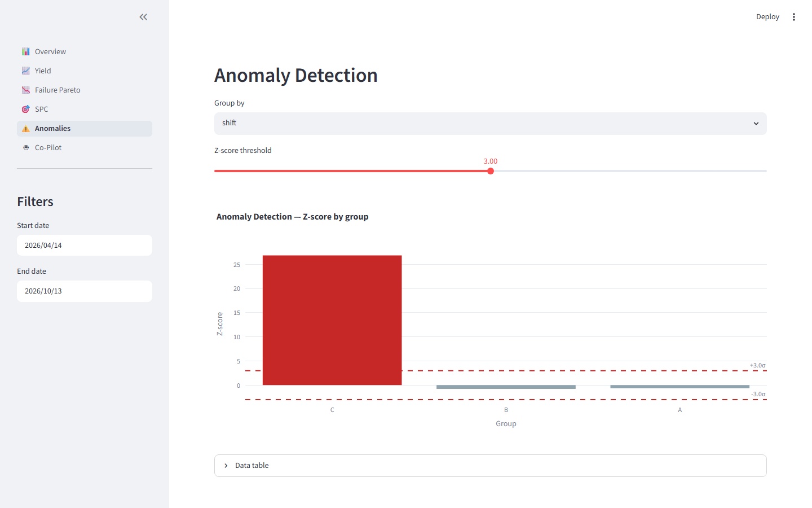Click the chart title 'Anomaly Detection — Z-score by group'
Viewport: 812px width, 508px height.
point(292,217)
